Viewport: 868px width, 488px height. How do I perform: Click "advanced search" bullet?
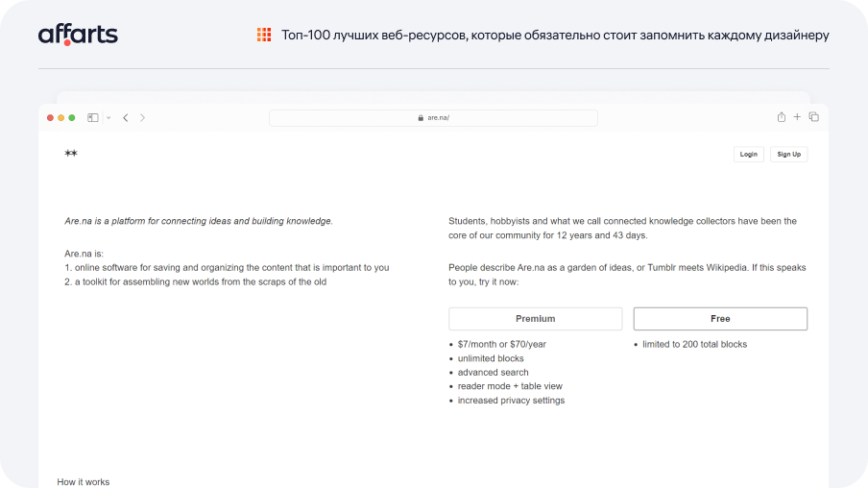[493, 372]
